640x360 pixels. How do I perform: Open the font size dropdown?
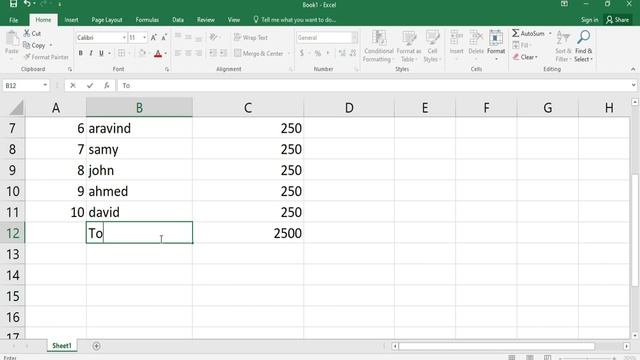point(144,38)
